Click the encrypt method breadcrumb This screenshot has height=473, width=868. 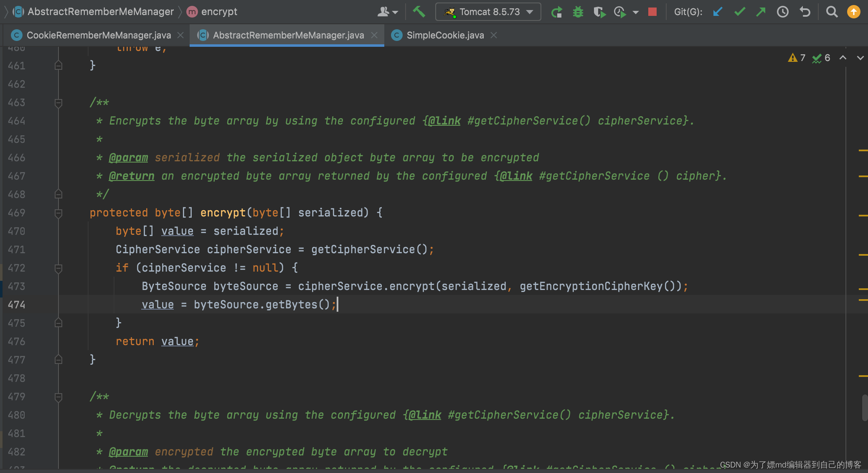[x=212, y=12]
